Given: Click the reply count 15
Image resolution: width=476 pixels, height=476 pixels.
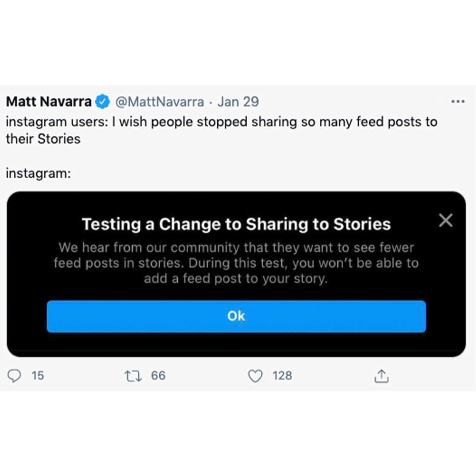Looking at the screenshot, I should pos(38,376).
